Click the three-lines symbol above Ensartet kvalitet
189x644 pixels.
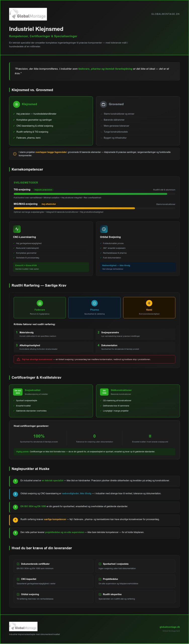pyautogui.click(x=150, y=436)
